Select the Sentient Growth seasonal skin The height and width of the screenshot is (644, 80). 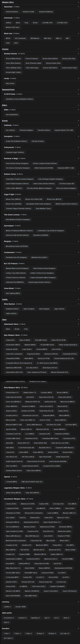(28, 12)
